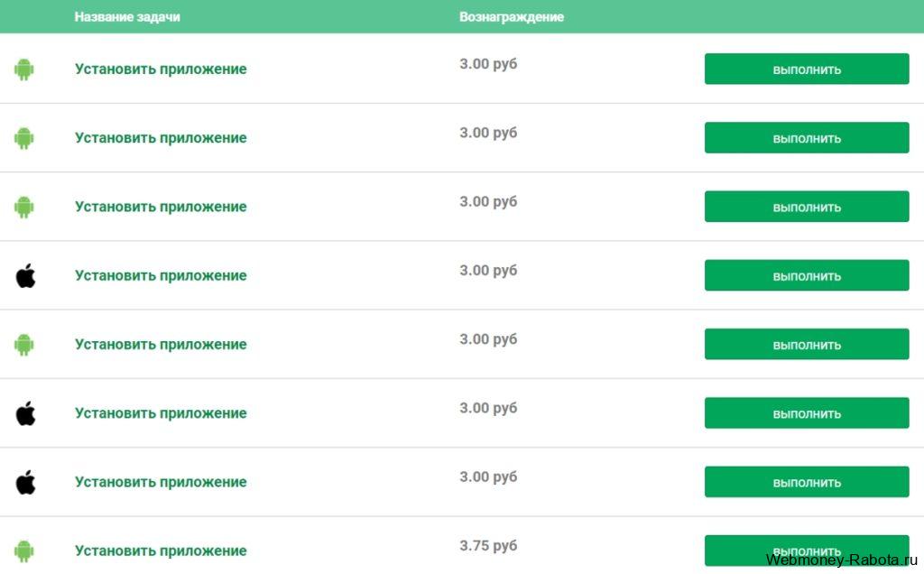Screen dimensions: 924x574
Task: Click 'Выполнить' for the second Apple task
Action: pos(807,413)
